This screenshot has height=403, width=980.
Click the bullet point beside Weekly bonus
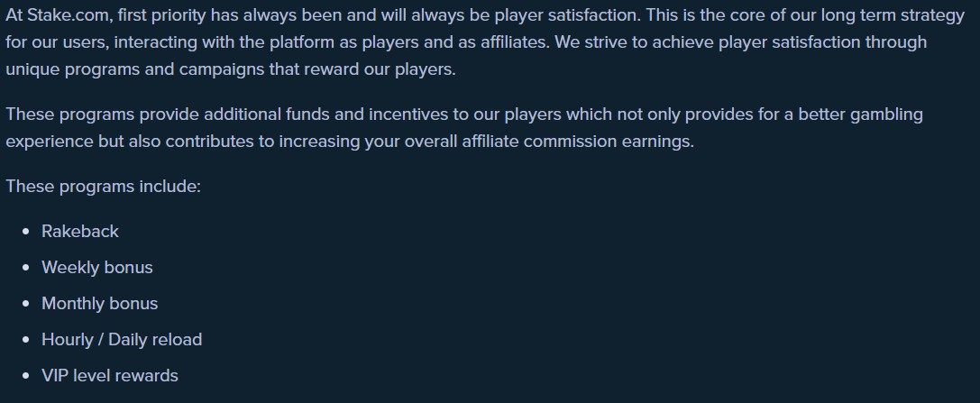(25, 268)
